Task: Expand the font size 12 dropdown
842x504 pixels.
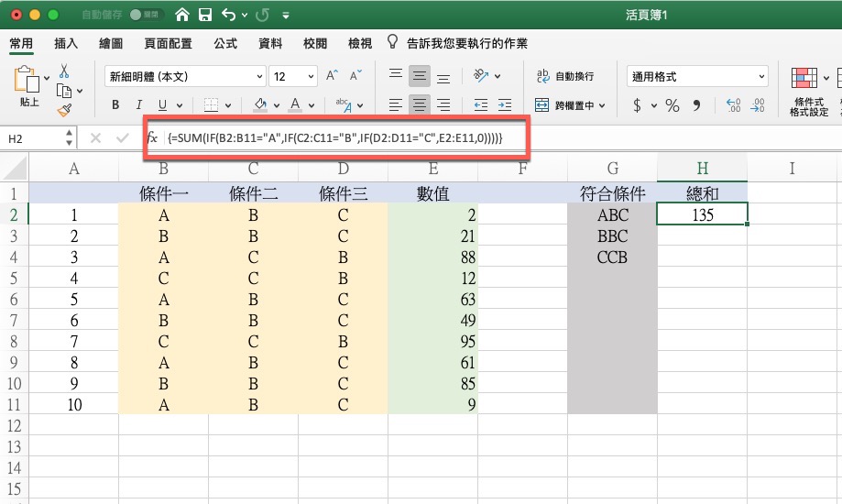Action: pos(311,76)
